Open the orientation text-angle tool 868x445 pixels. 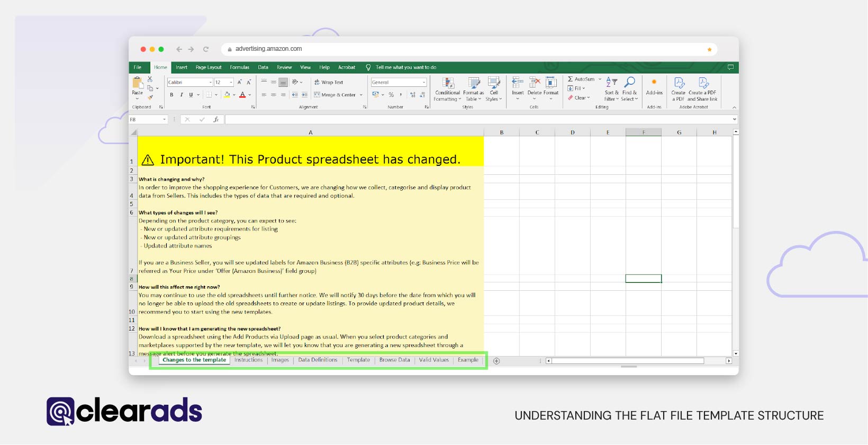coord(295,82)
